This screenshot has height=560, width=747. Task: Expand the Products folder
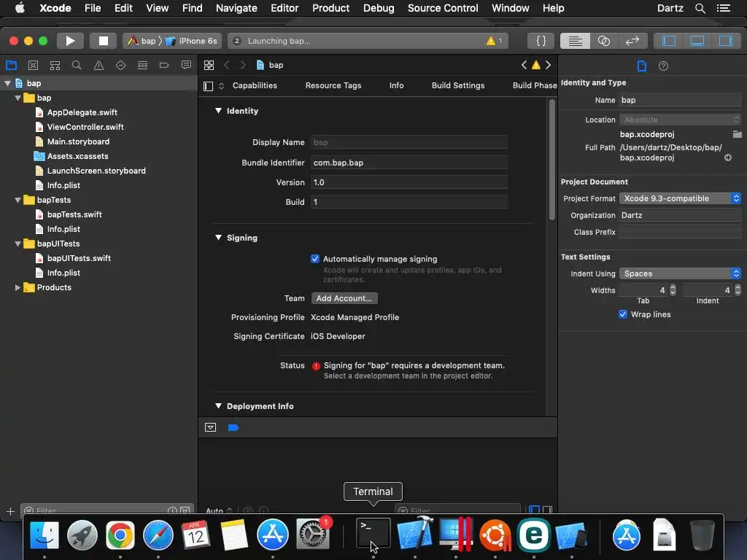point(18,287)
